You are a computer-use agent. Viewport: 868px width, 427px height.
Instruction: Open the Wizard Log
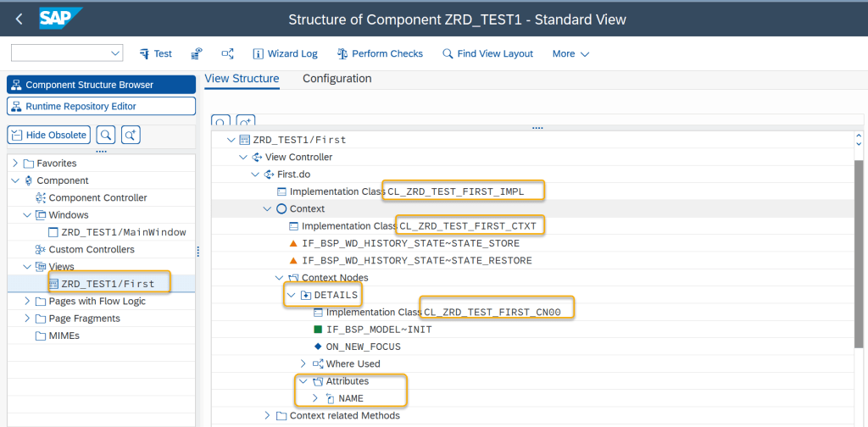[x=285, y=53]
